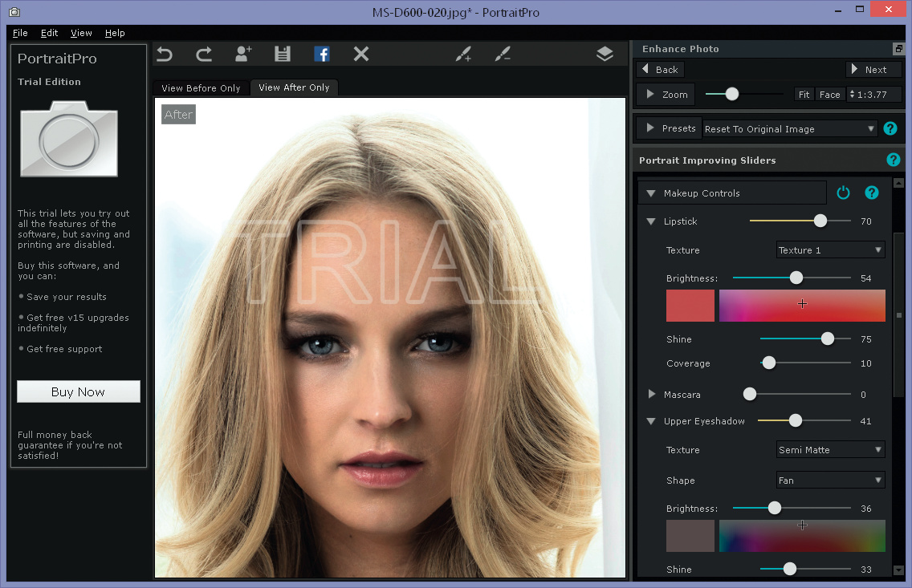Collapse the Lipstick section
This screenshot has height=588, width=912.
651,221
